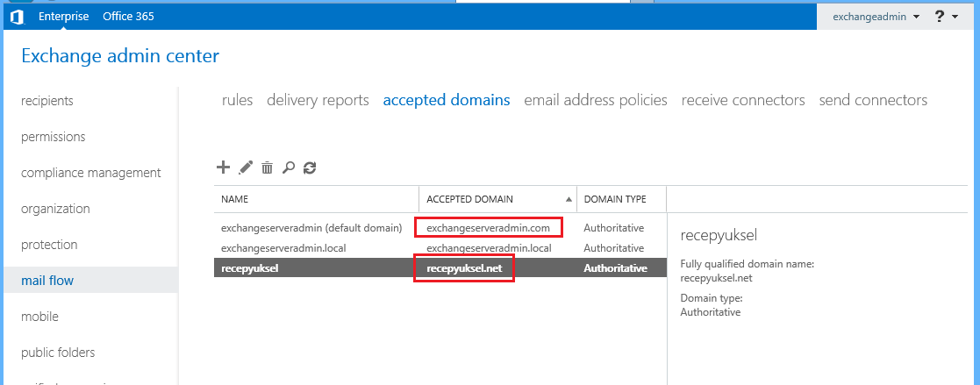The height and width of the screenshot is (385, 980).
Task: Click Authoritative type in recepyuksel row
Action: click(x=616, y=268)
